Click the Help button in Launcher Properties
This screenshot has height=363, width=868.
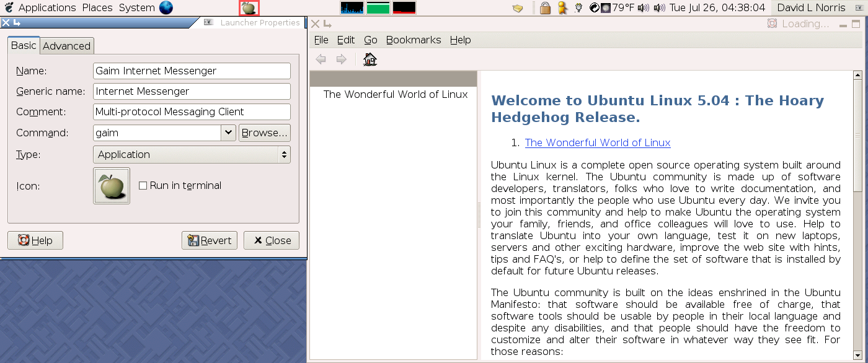coord(35,240)
